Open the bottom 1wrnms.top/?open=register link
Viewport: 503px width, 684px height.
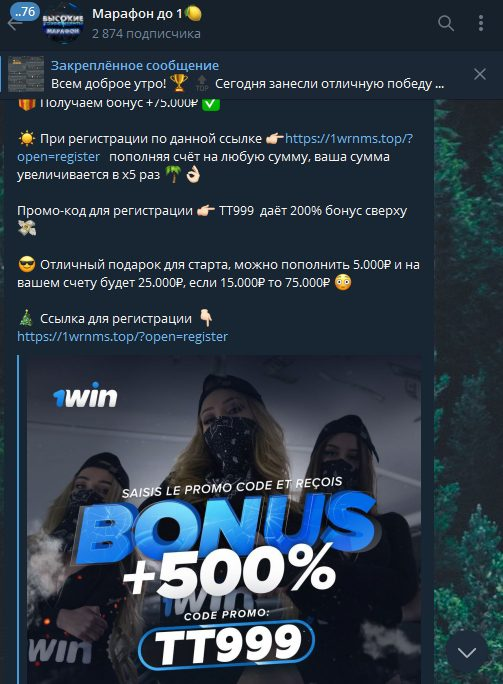click(x=123, y=337)
